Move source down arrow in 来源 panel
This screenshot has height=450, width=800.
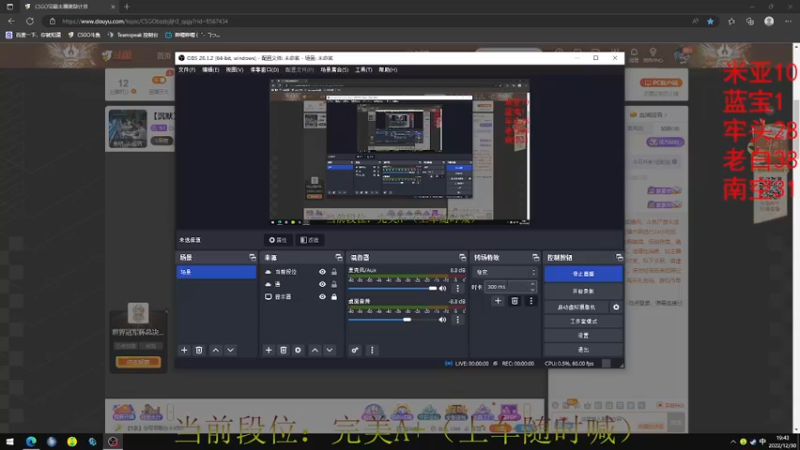330,350
